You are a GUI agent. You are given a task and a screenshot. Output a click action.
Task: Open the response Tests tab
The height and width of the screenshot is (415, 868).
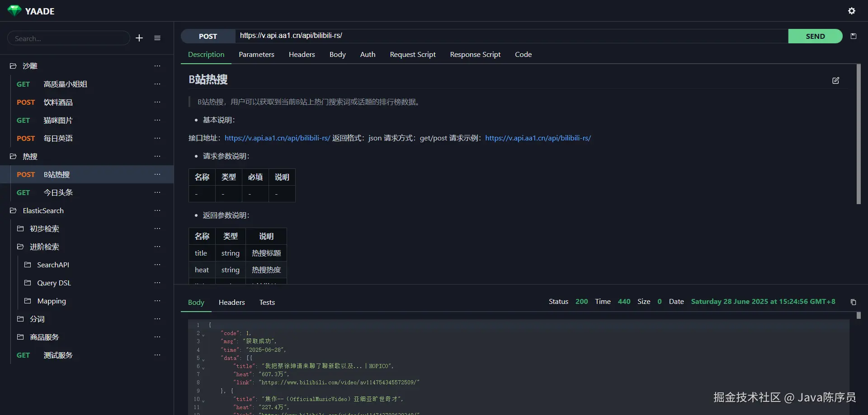267,302
